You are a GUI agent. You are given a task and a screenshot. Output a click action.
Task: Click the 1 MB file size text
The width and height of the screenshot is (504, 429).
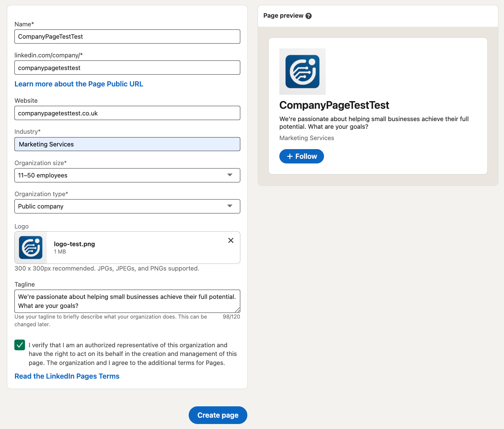point(60,252)
